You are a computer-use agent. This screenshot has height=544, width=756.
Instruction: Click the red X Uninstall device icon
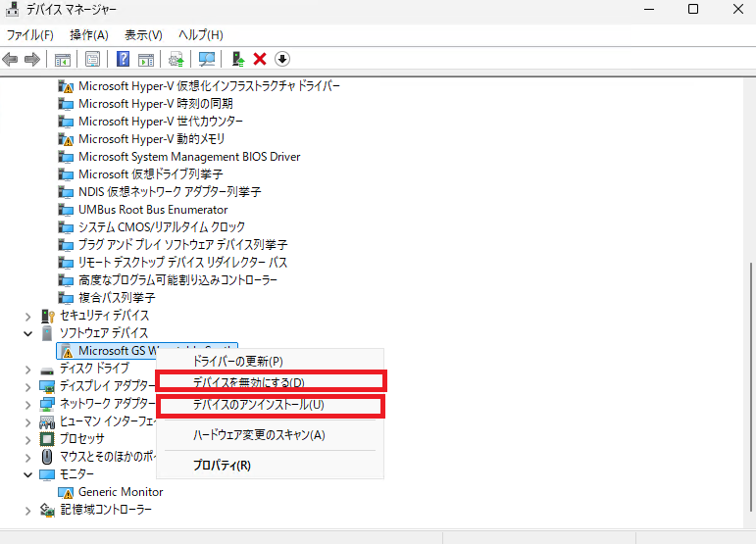click(260, 59)
